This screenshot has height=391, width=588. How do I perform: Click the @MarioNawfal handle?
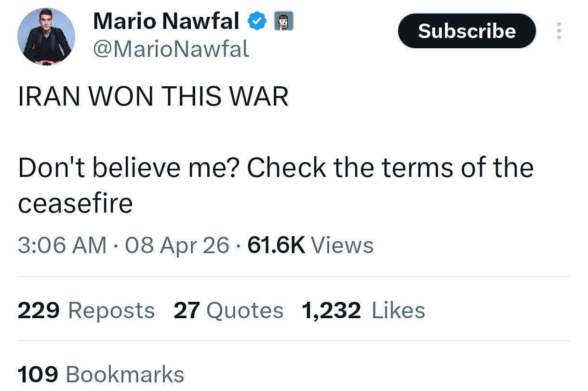(x=170, y=49)
